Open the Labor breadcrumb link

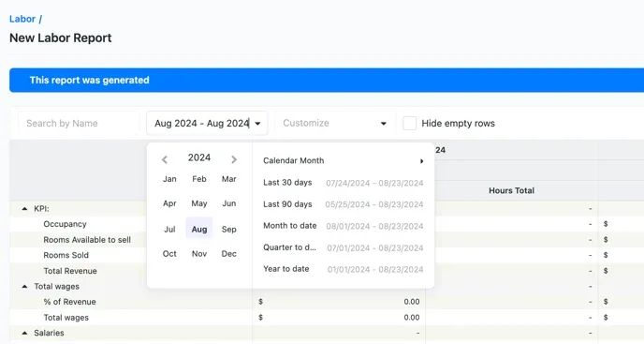pos(22,19)
